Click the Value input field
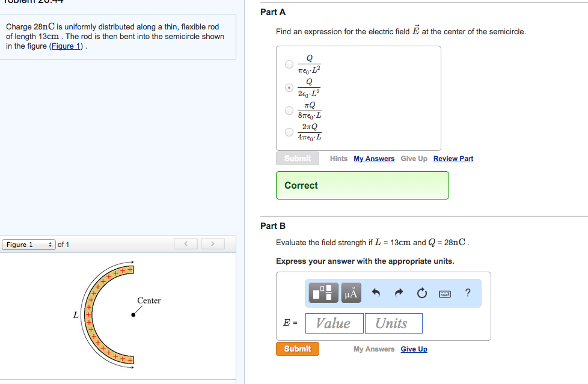Screen dimensions: 588x384 334,323
